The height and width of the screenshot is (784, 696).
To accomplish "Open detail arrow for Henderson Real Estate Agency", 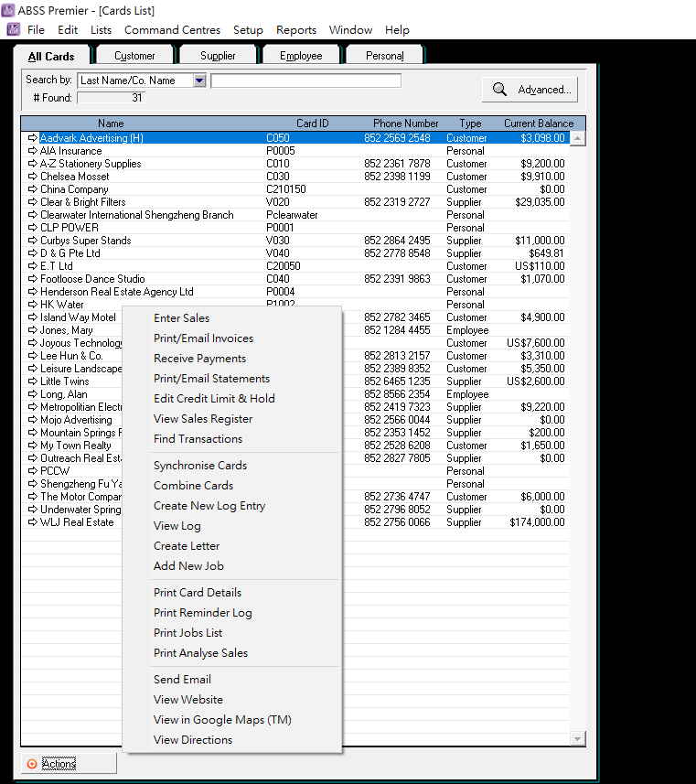I will point(33,292).
